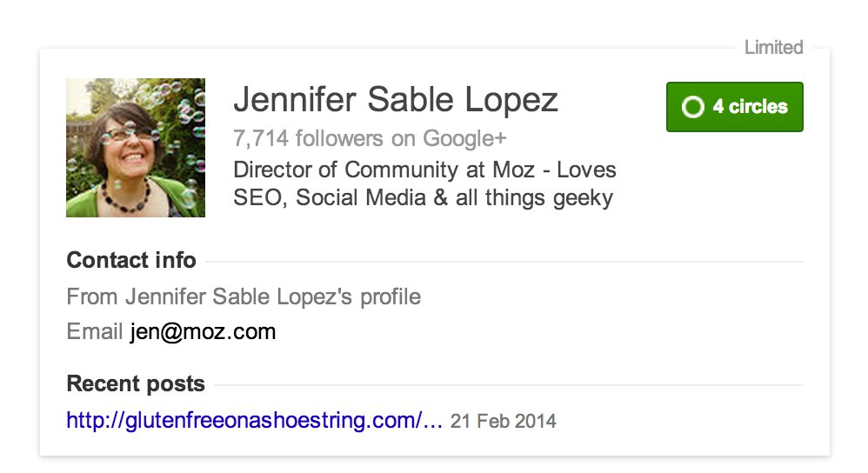This screenshot has height=473, width=868.
Task: Click the "Contact info" section heading
Action: [x=131, y=260]
